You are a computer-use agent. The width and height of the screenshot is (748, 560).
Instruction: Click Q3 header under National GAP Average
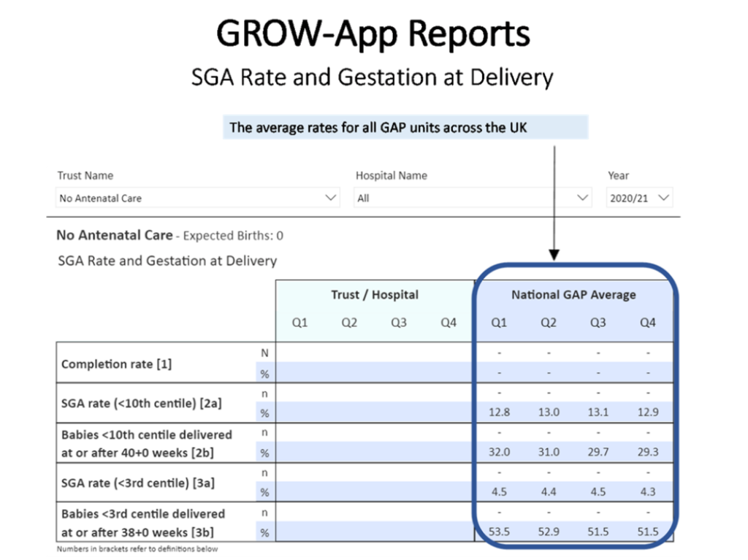(x=598, y=323)
